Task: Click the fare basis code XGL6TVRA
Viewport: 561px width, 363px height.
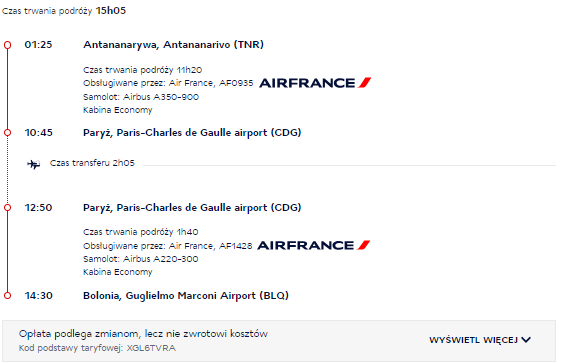Action: click(151, 348)
